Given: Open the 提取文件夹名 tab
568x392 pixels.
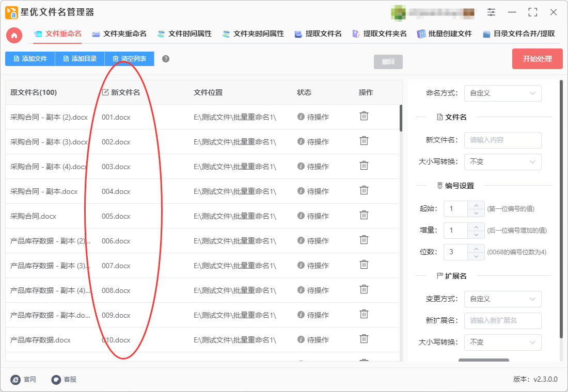Looking at the screenshot, I should pos(380,34).
